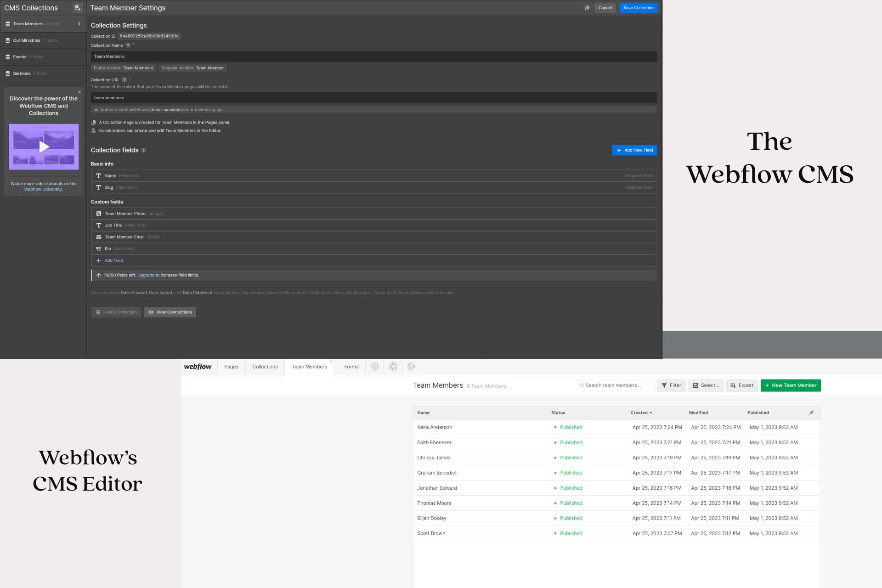The width and height of the screenshot is (882, 588).
Task: Click the rich text icon beside the Bio field
Action: click(x=98, y=249)
